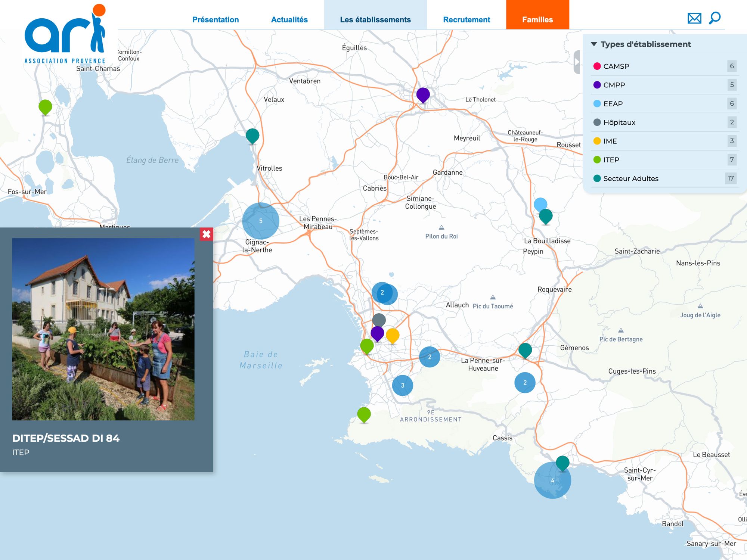Screen dimensions: 747x560
Task: Toggle the CAMSP establishment filter
Action: 616,66
